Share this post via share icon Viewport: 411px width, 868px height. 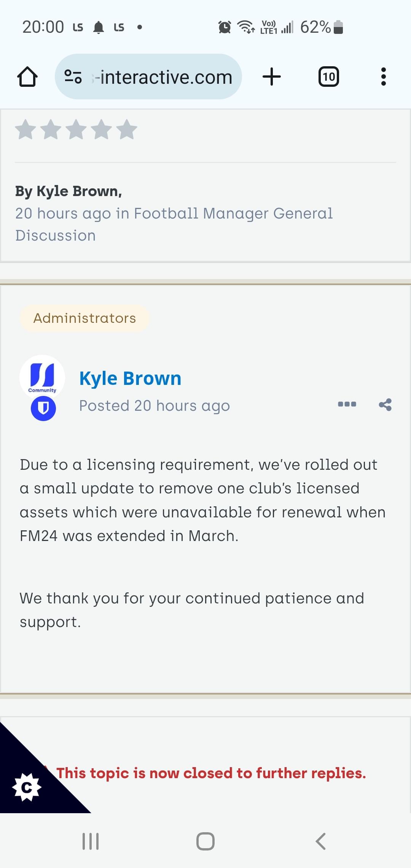(x=385, y=404)
